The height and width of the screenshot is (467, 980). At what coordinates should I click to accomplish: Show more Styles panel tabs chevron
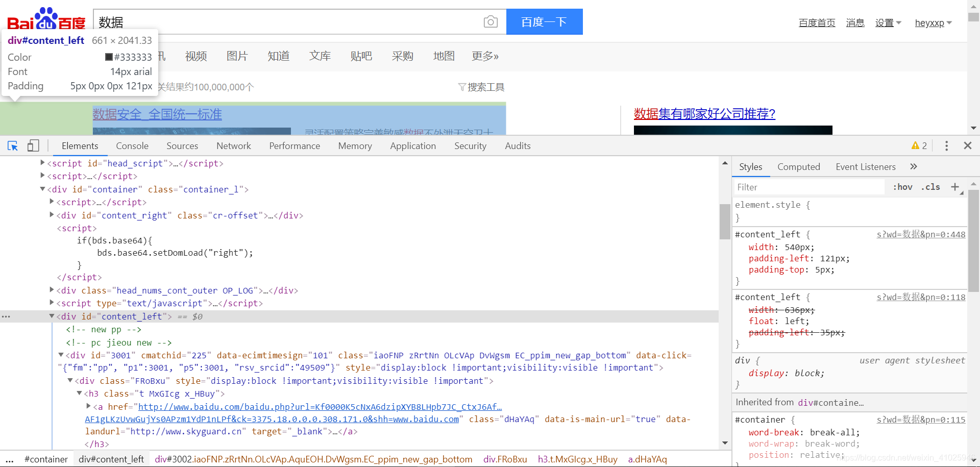pyautogui.click(x=914, y=166)
